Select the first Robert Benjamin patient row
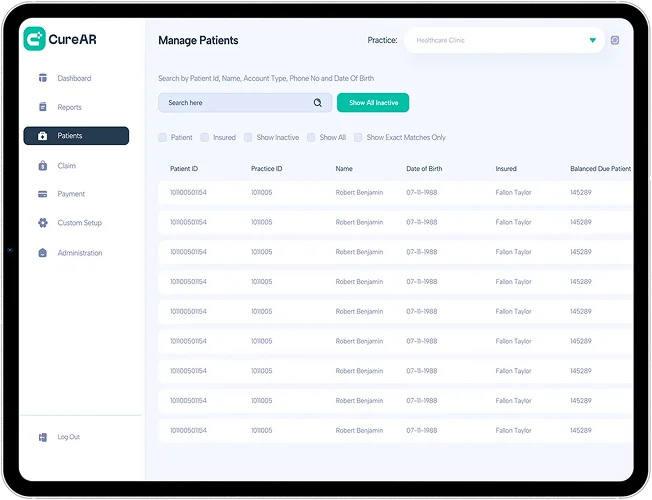 click(x=359, y=192)
